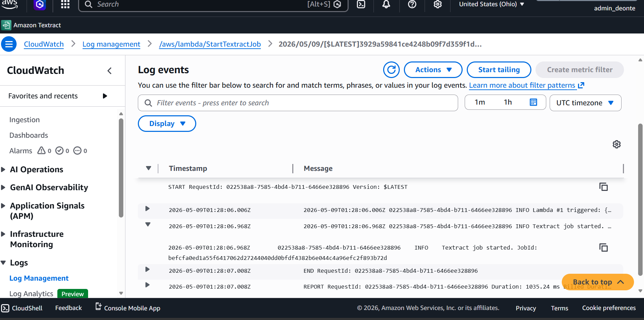This screenshot has height=320, width=644.
Task: Collapse the CloudWatch sidebar with chevron
Action: (x=110, y=71)
